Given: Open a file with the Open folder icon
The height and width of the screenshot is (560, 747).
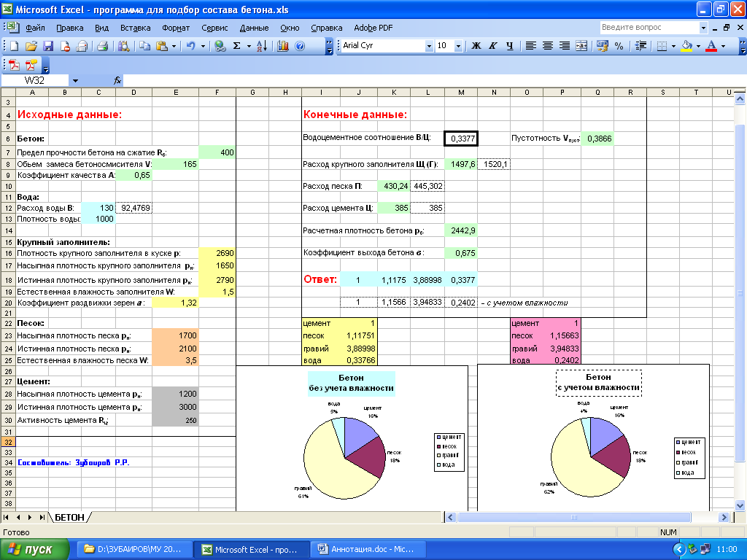Looking at the screenshot, I should pos(31,46).
